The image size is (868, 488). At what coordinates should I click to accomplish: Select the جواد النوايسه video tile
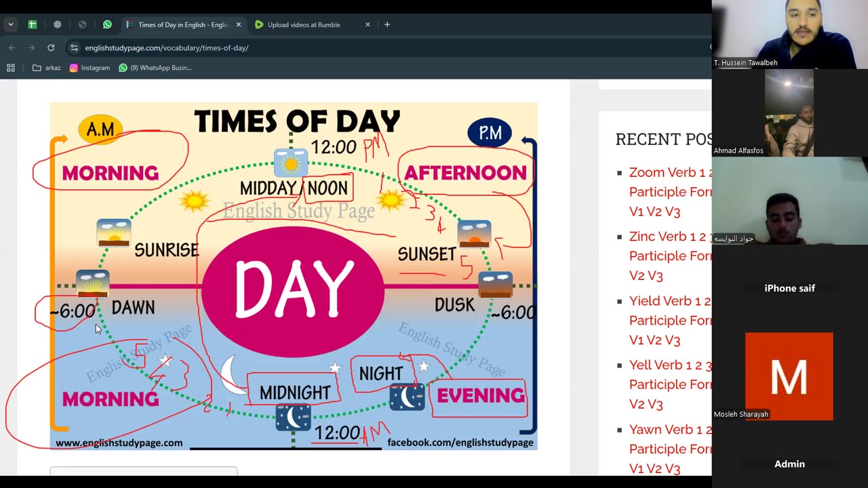pos(790,201)
